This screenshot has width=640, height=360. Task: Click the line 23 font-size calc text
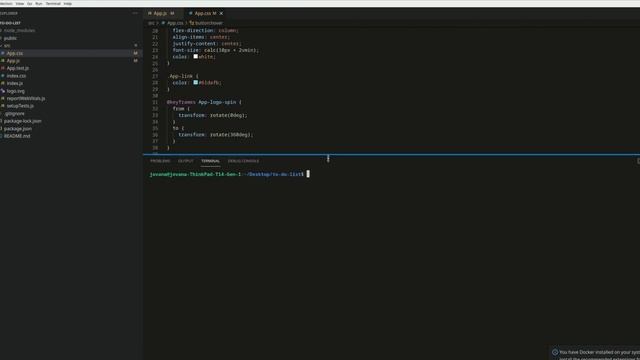216,50
